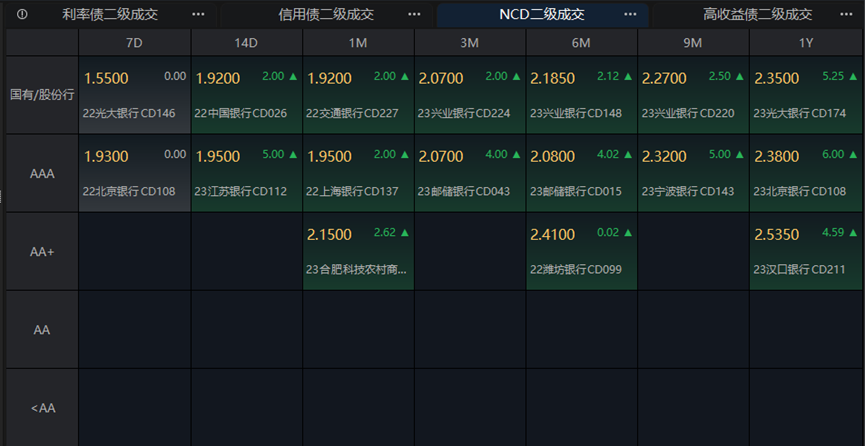
Task: Click the 2.1850 yield value
Action: pos(553,79)
